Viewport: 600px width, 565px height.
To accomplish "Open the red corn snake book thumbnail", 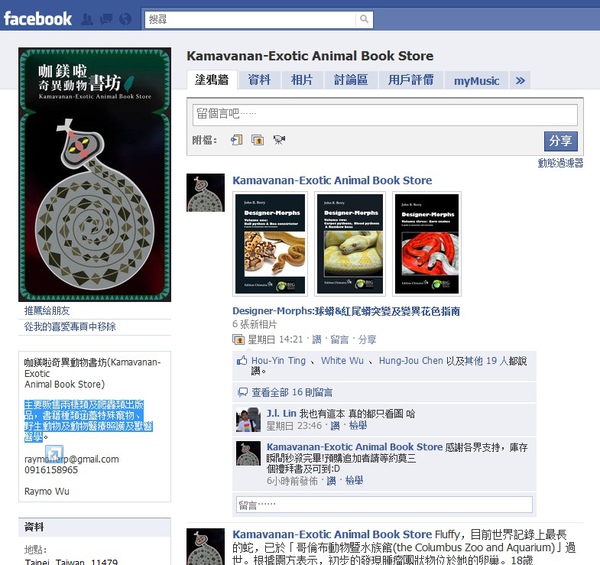I will tap(427, 244).
